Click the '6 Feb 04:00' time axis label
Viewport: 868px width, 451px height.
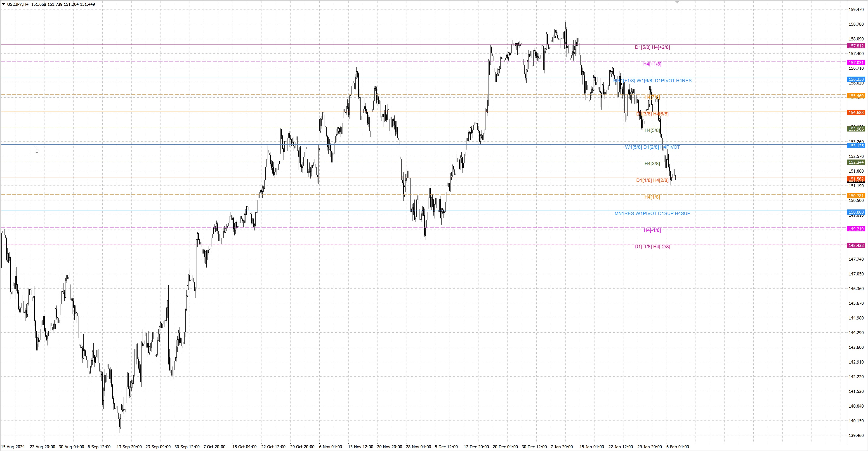click(x=677, y=447)
